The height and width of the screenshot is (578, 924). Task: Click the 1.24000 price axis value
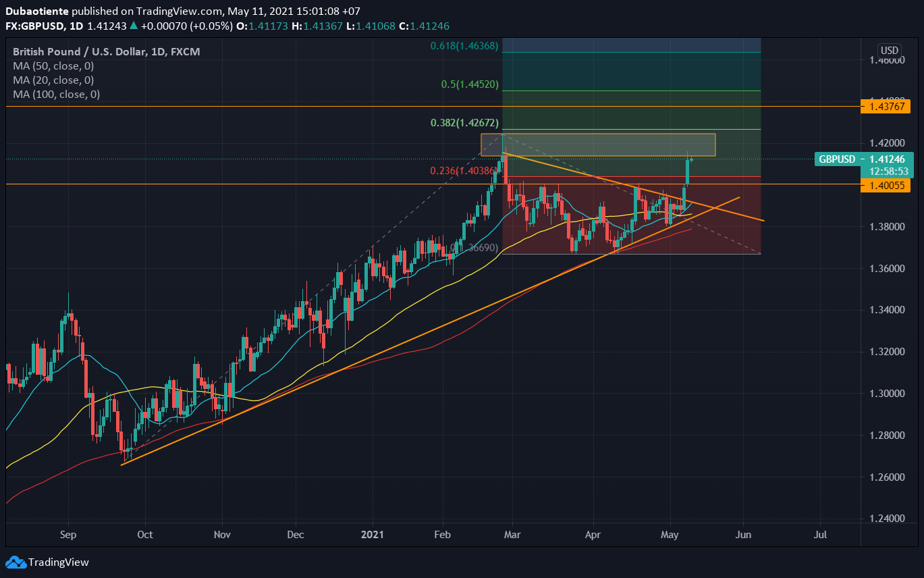click(x=888, y=519)
